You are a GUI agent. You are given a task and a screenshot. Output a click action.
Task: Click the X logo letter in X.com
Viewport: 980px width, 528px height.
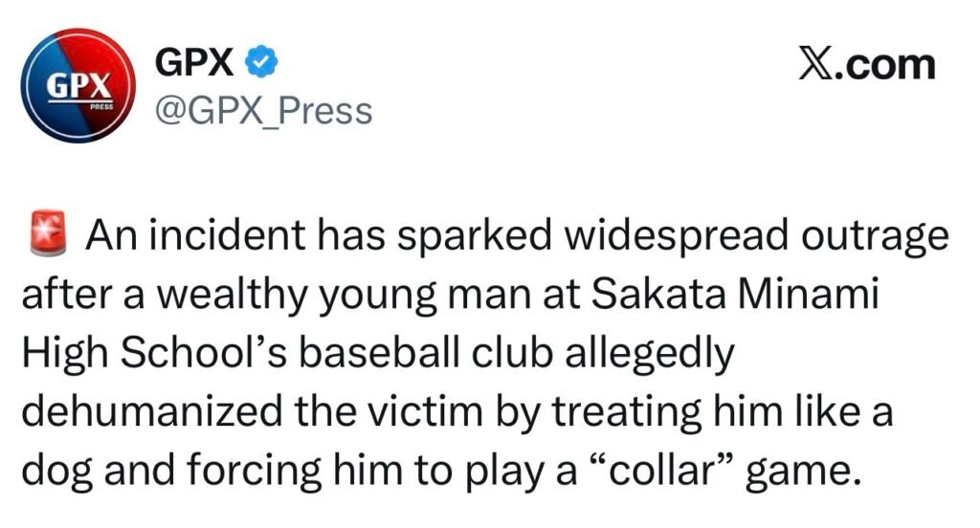pyautogui.click(x=815, y=64)
